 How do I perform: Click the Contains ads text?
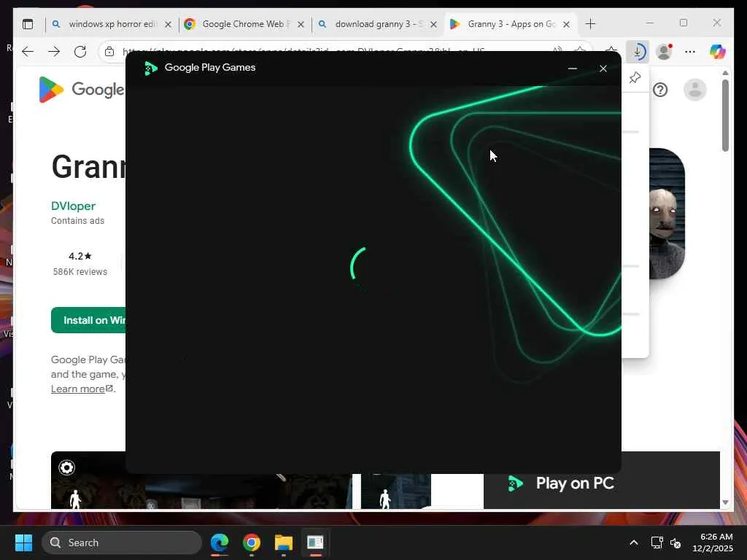[77, 220]
